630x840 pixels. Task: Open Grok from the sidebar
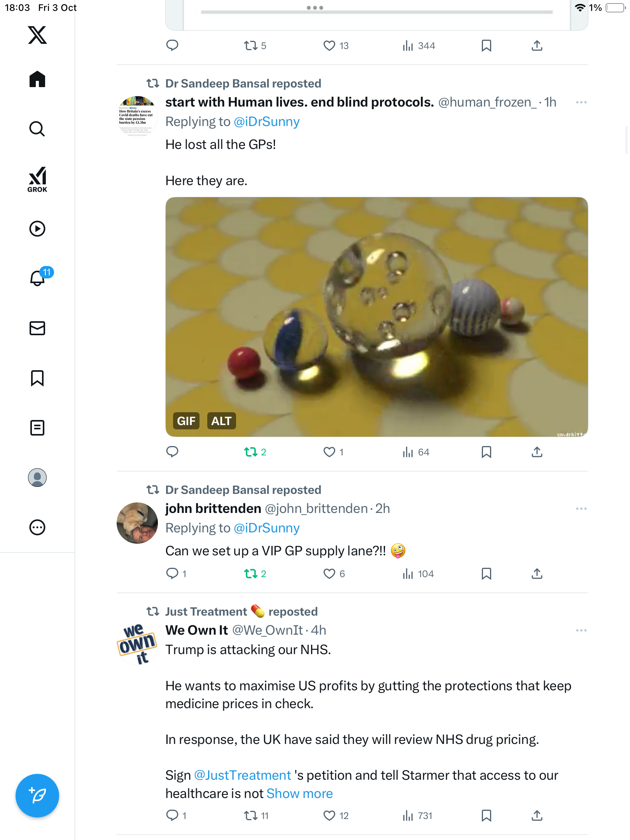(x=37, y=180)
